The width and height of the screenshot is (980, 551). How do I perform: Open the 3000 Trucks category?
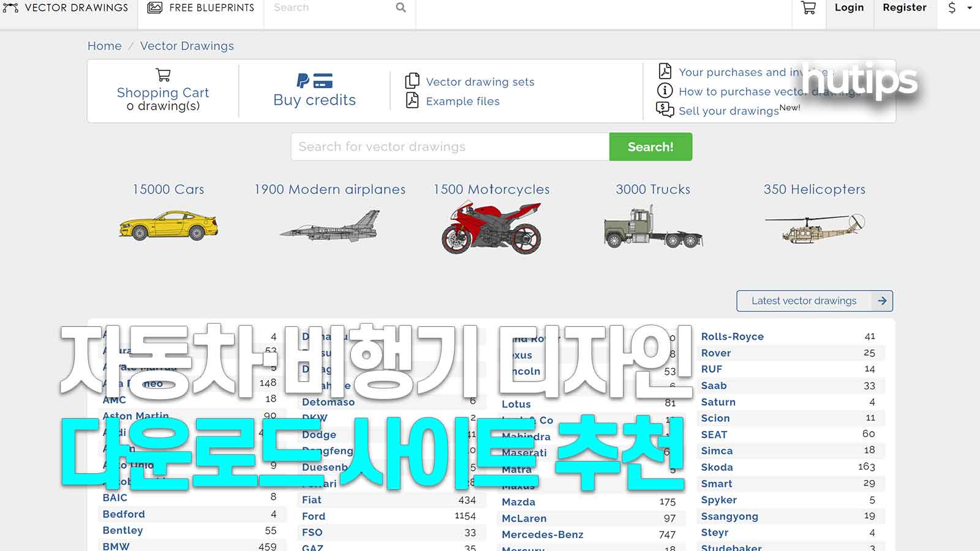tap(653, 190)
